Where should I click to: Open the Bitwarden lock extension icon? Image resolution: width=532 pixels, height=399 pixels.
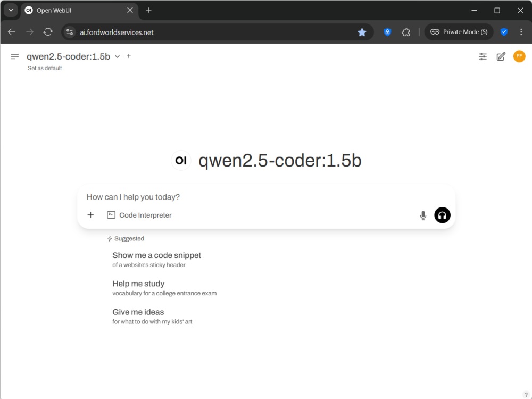(387, 32)
